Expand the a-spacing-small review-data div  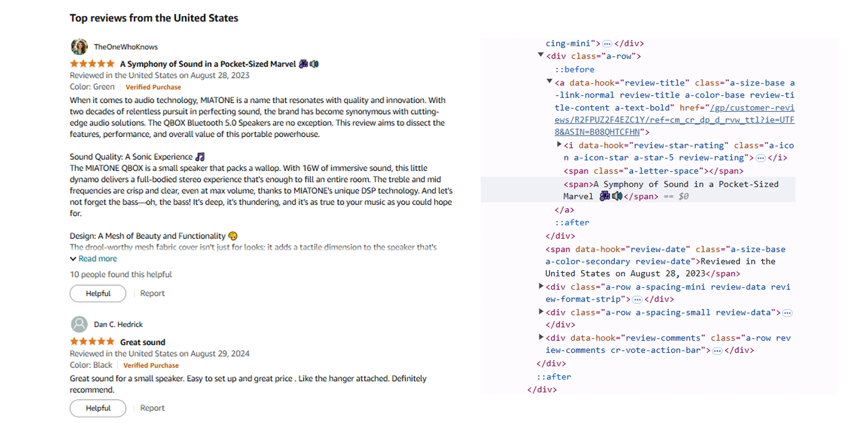coord(541,311)
